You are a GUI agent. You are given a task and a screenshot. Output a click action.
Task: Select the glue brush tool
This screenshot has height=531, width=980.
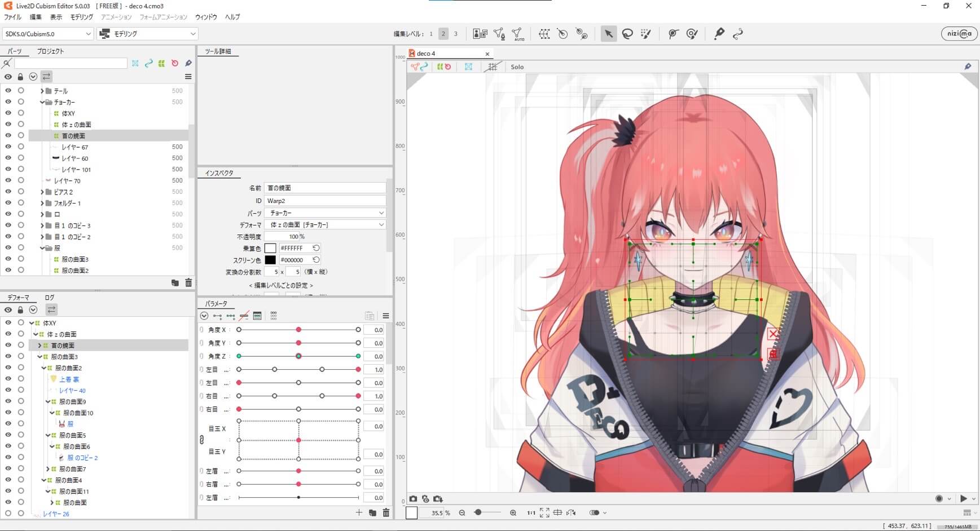[x=692, y=34]
